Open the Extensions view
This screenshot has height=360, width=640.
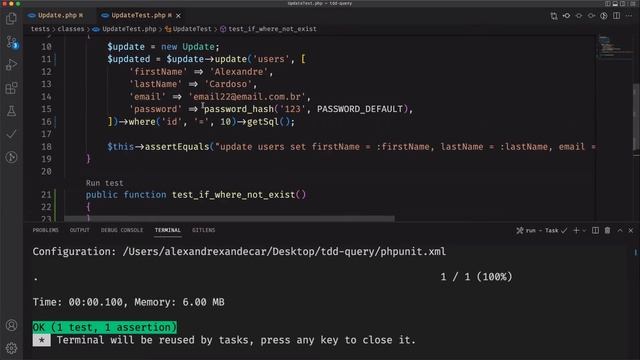click(x=11, y=88)
